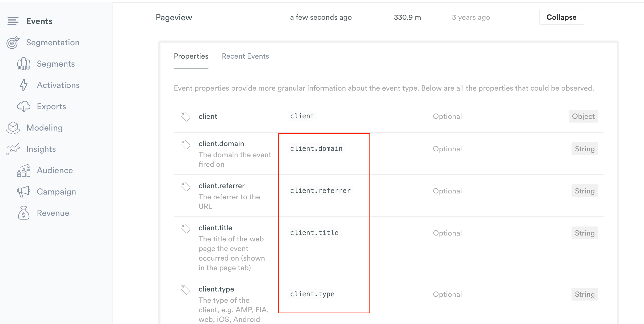Click the Activations lightning bolt icon
The image size is (644, 324).
pyautogui.click(x=24, y=85)
